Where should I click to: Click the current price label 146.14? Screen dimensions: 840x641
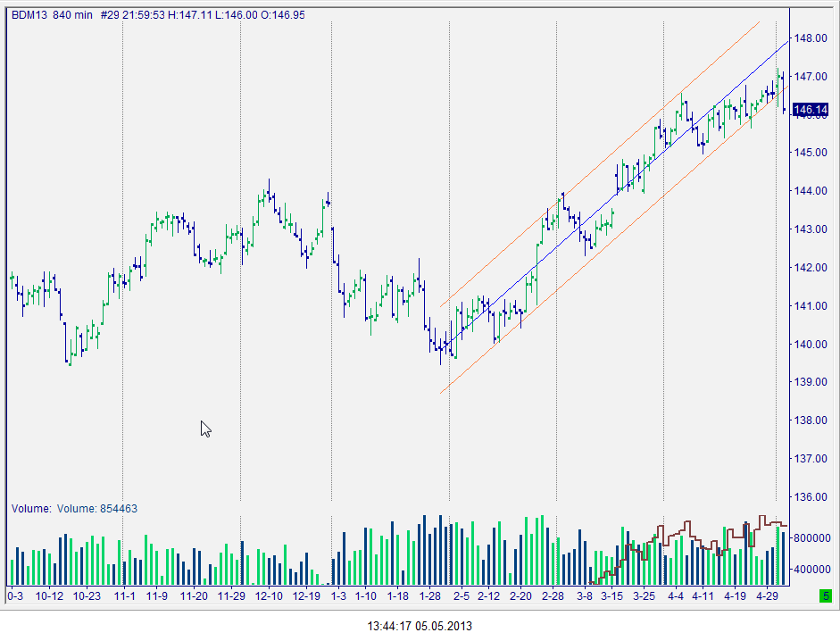click(811, 110)
